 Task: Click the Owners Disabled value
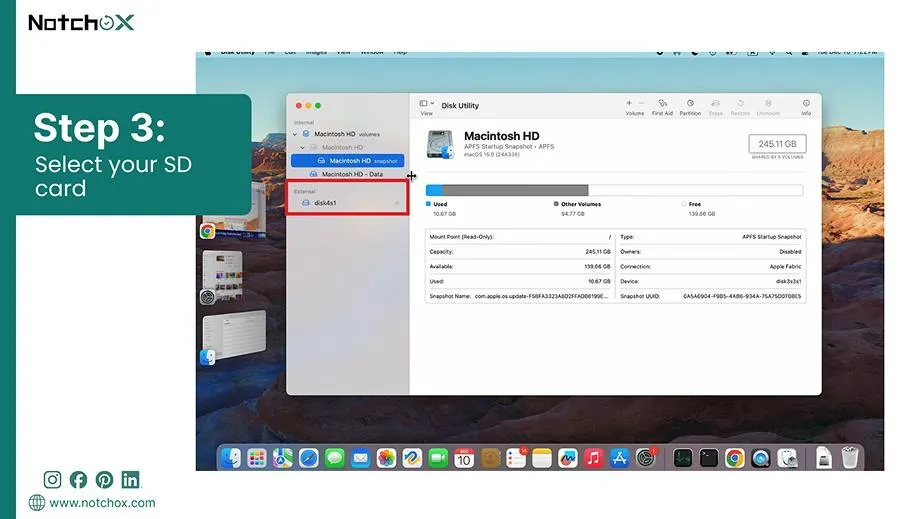point(790,252)
